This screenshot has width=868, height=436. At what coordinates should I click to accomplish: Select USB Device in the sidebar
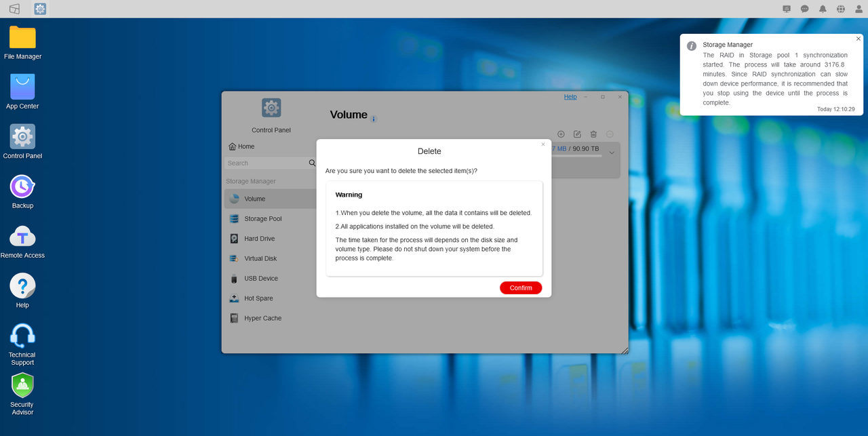pos(271,278)
